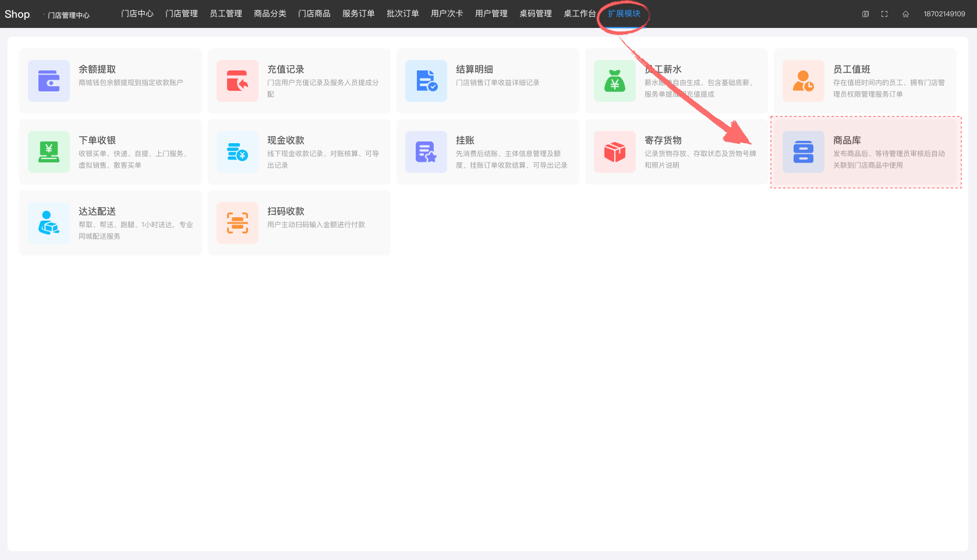The image size is (977, 560).
Task: Toggle fullscreen mode in the header
Action: pyautogui.click(x=884, y=14)
